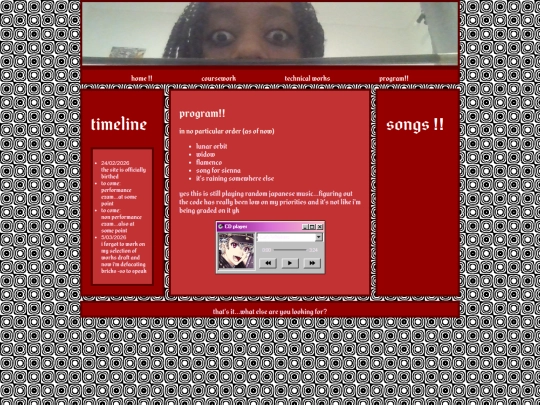
Task: Click the 'songs !!' sidebar heading
Action: (x=415, y=125)
